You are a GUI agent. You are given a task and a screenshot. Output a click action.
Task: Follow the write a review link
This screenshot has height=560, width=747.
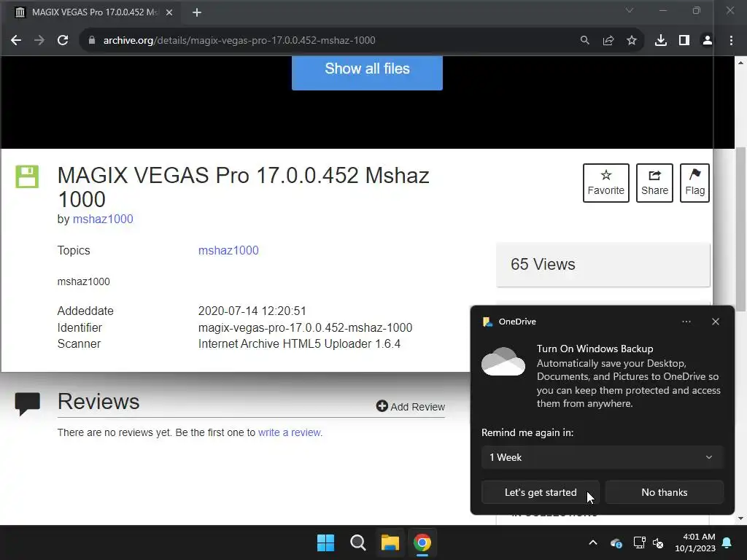point(289,432)
